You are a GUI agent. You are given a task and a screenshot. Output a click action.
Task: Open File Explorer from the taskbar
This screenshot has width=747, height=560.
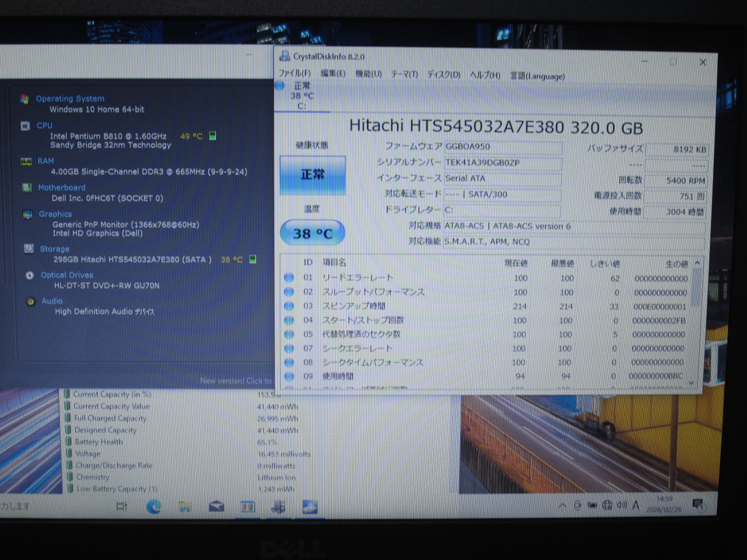pos(185,506)
